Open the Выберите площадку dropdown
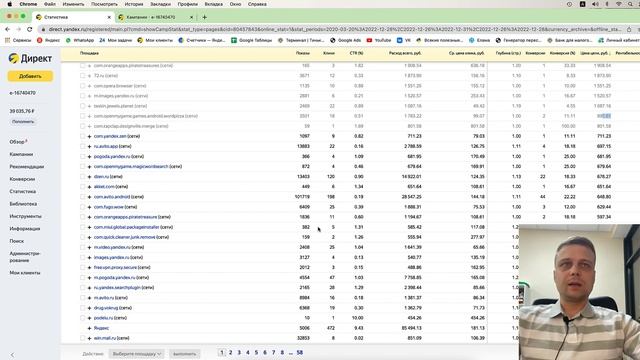Viewport: 640px width, 360px height. tap(137, 354)
